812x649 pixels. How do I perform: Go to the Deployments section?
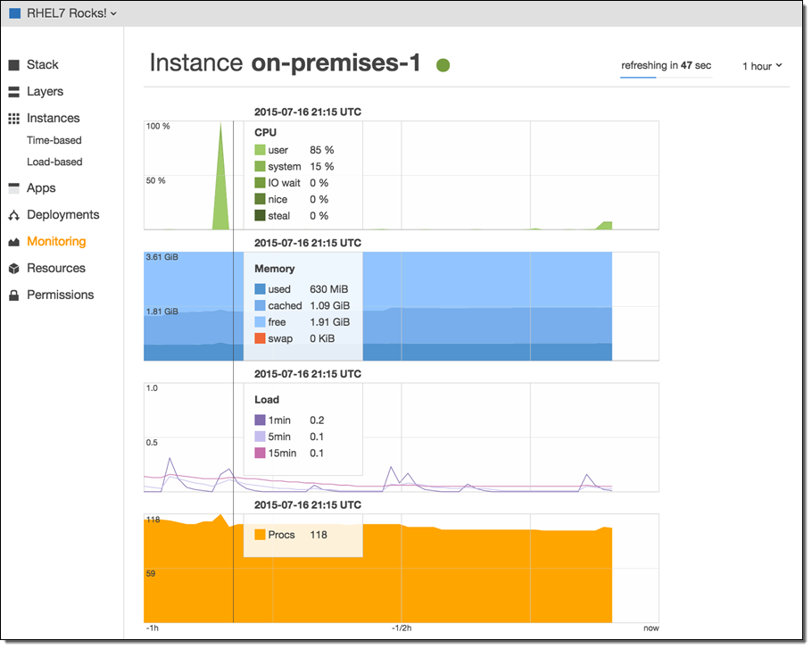(62, 215)
